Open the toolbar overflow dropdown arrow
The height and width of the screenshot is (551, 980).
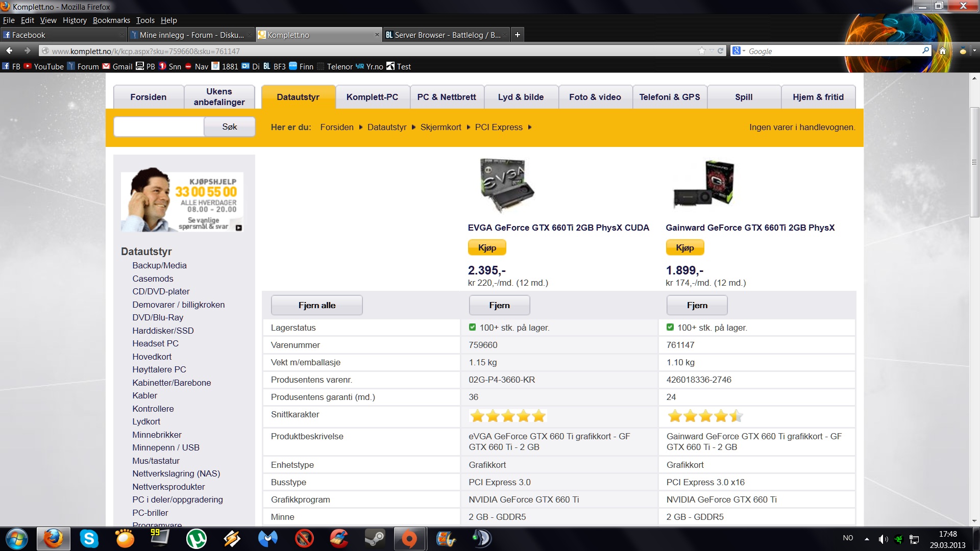[x=974, y=51]
